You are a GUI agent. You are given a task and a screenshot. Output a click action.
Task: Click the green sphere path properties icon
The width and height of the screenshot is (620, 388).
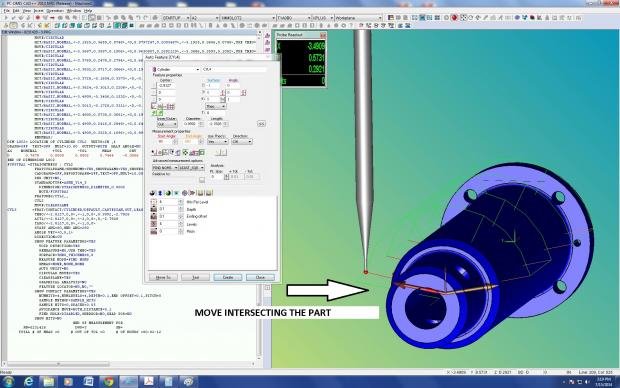point(168,193)
